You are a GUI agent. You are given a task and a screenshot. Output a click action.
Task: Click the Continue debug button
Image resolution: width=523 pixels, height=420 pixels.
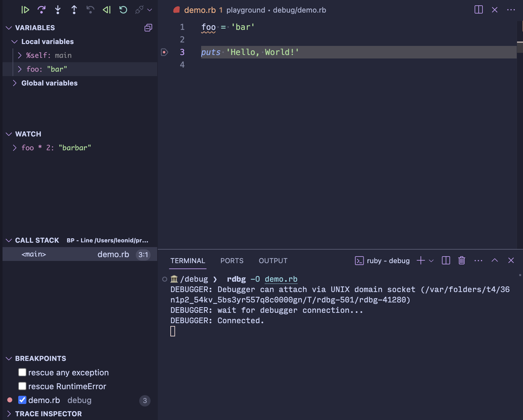click(25, 10)
